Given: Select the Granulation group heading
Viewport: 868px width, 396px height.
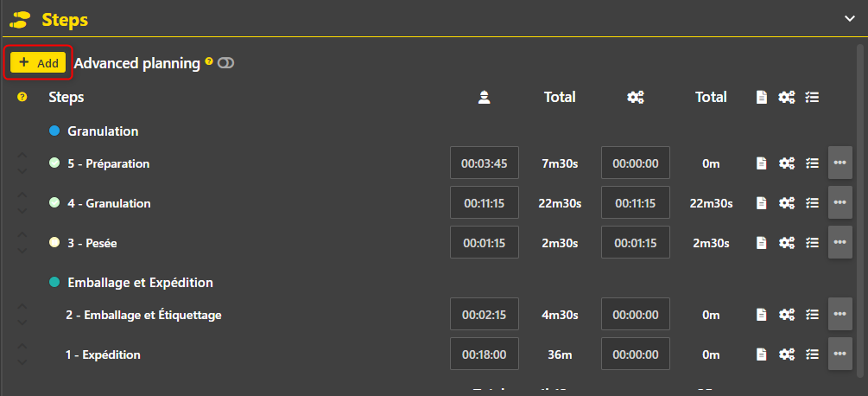Looking at the screenshot, I should pos(103,131).
